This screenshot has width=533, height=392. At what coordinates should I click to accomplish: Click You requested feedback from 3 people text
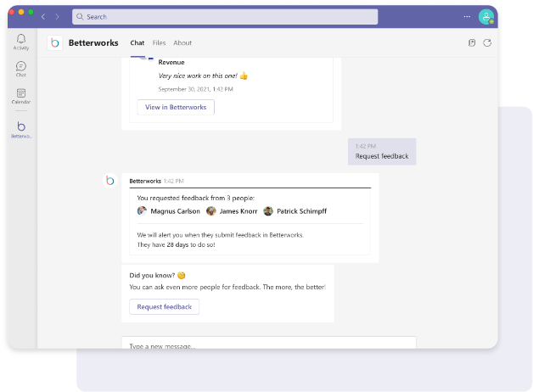click(195, 198)
